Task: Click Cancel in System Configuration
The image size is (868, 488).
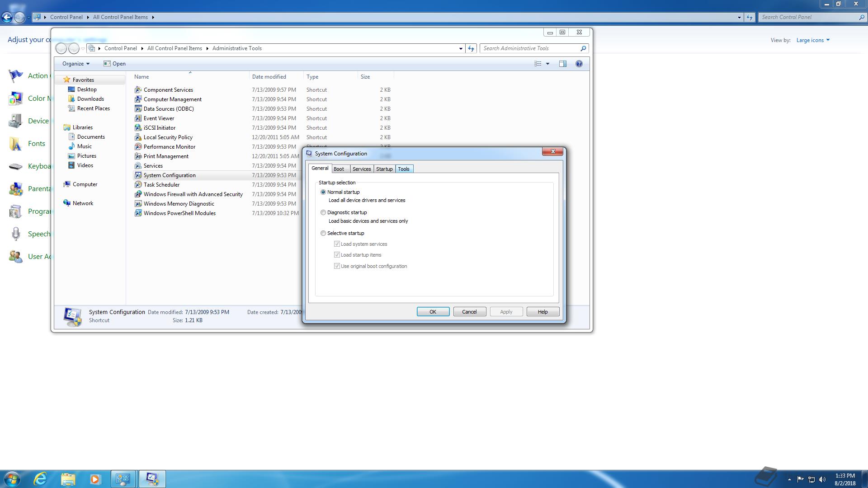Action: point(469,312)
